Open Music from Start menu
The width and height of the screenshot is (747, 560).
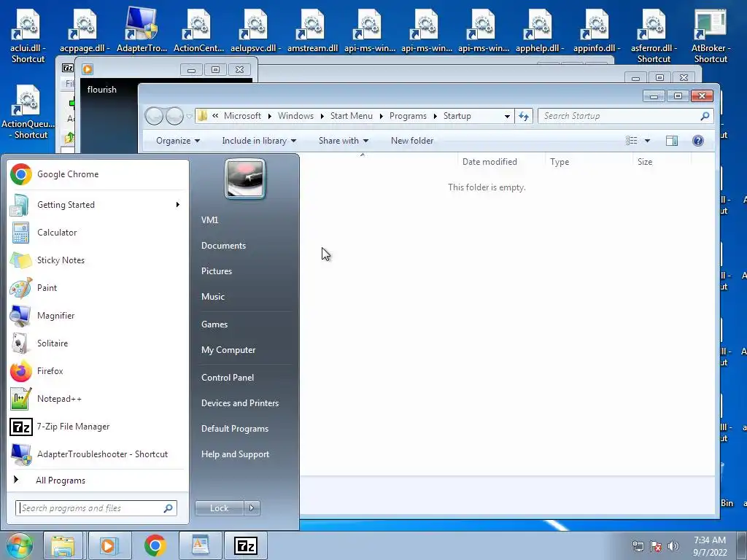pos(212,297)
